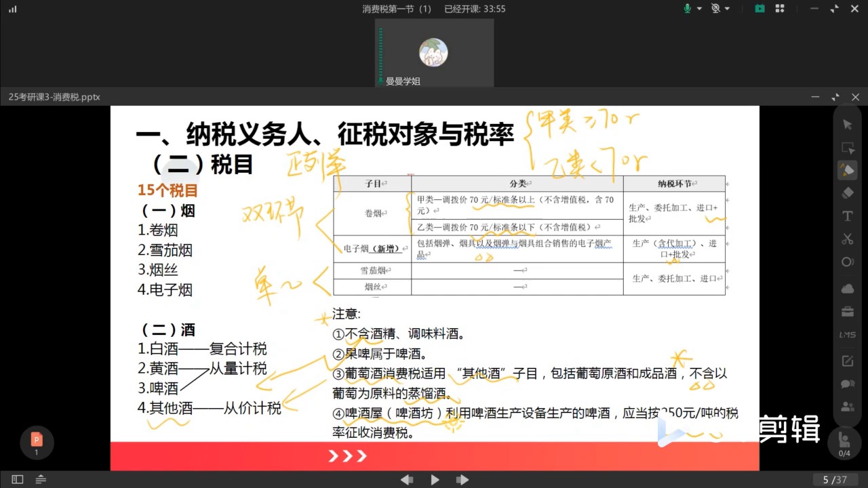This screenshot has height=488, width=868.
Task: Open the participants panel
Action: 847,407
